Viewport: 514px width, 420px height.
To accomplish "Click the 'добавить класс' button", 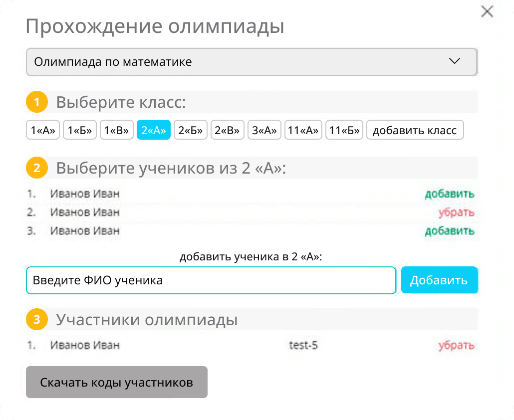I will 415,130.
